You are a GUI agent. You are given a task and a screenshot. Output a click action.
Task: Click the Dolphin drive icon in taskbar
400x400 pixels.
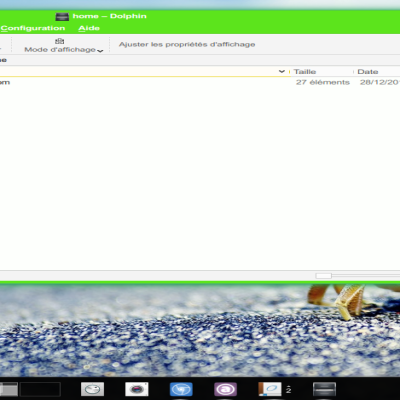click(324, 389)
